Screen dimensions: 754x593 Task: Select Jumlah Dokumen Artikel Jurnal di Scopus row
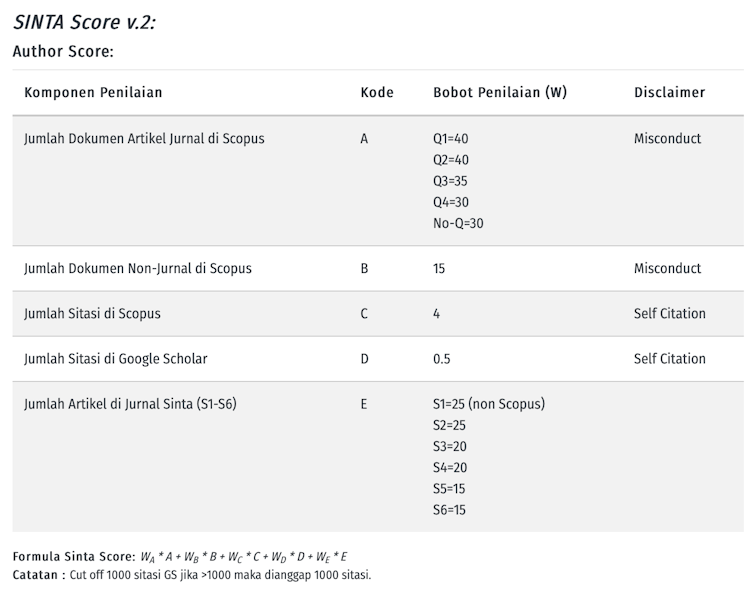click(x=144, y=139)
